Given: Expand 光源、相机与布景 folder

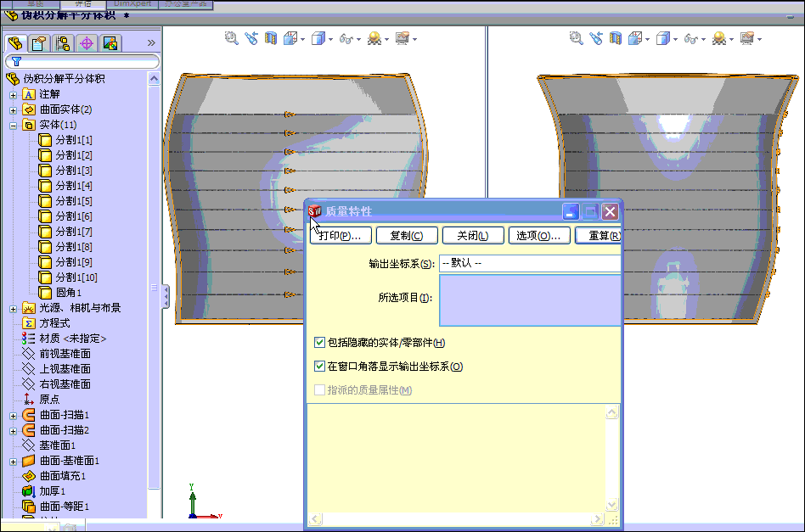Looking at the screenshot, I should click(x=14, y=309).
